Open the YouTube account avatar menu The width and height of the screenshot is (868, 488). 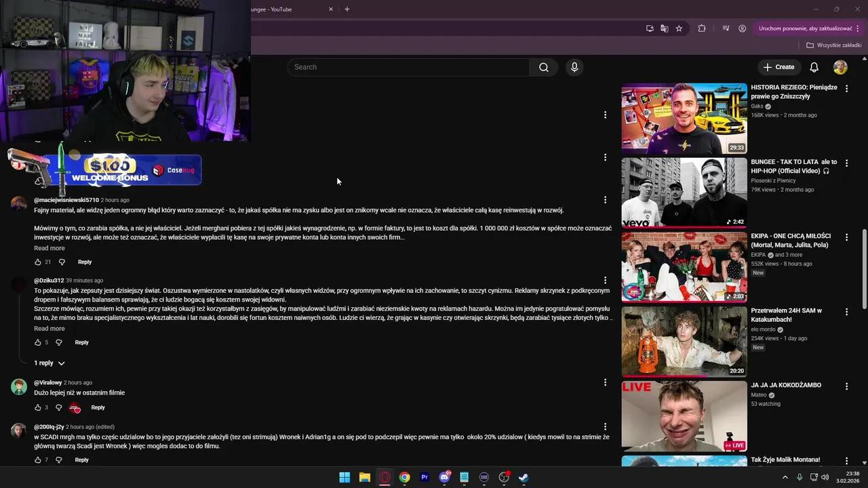click(840, 67)
